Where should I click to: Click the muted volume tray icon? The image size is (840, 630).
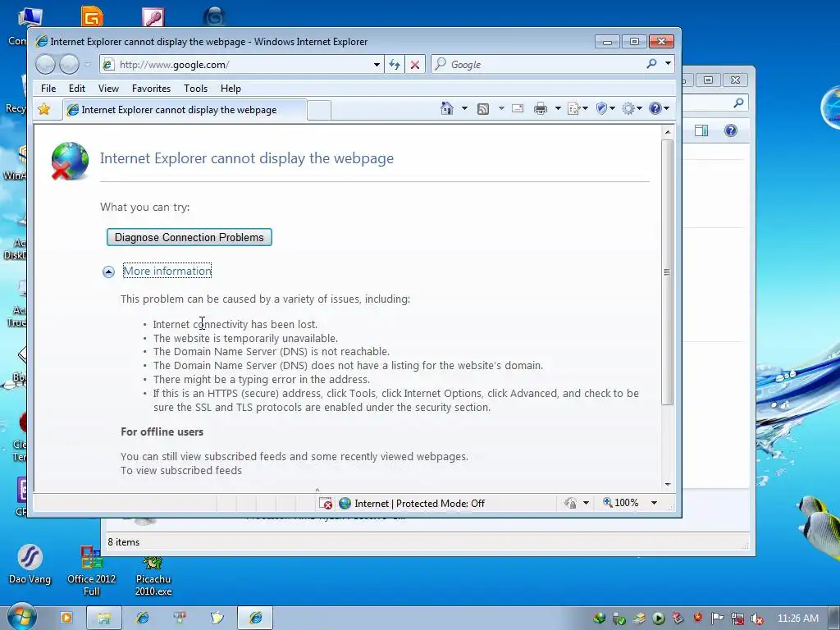(x=757, y=619)
